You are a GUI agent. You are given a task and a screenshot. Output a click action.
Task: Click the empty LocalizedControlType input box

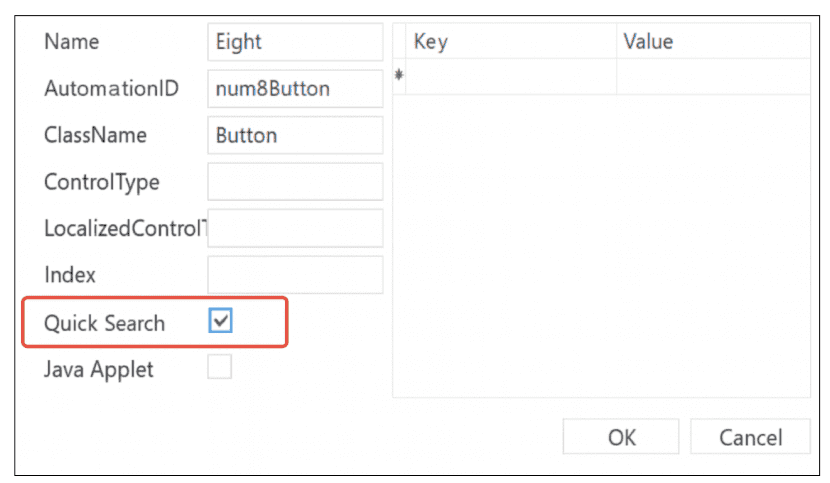point(295,228)
